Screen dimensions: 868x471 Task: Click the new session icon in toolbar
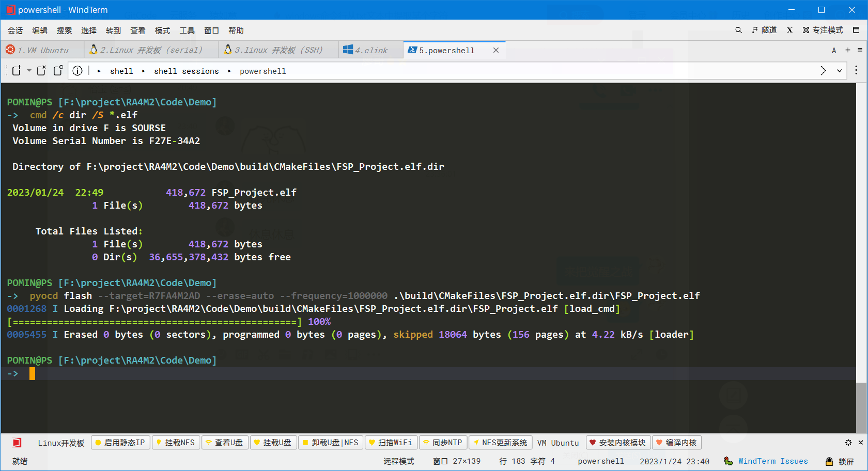(x=17, y=71)
